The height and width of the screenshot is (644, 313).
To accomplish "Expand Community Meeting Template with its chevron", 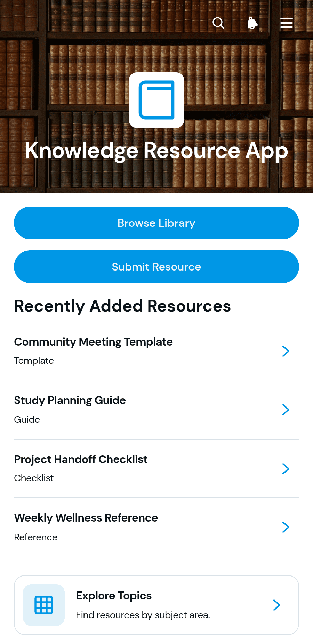I will click(x=286, y=351).
